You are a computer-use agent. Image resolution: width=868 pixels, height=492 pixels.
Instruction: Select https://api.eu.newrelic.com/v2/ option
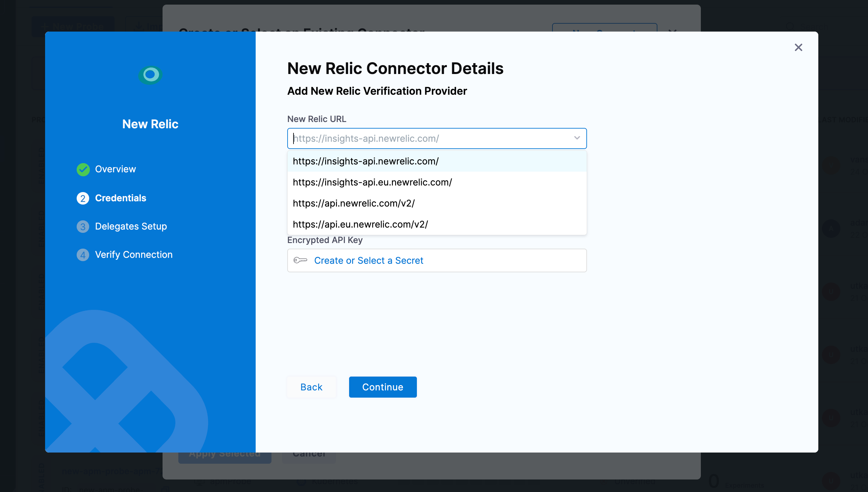click(360, 224)
